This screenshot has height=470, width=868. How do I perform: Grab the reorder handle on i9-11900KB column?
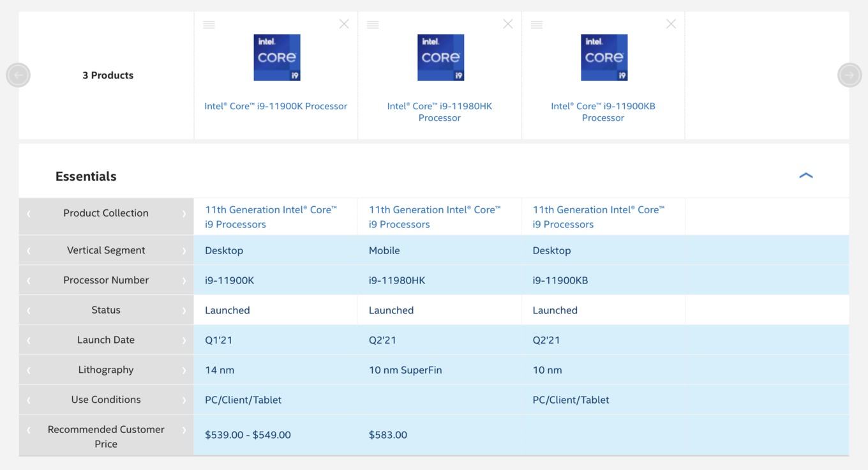tap(537, 24)
